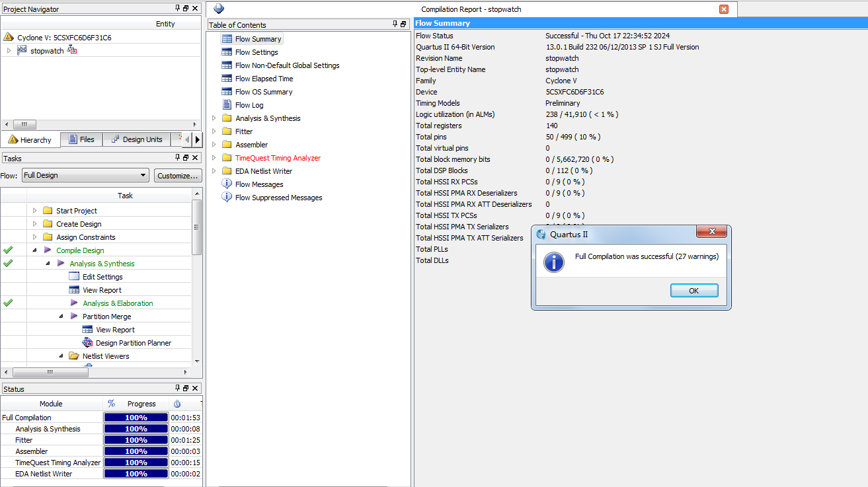Click the Full Compilation progress bar
Image resolution: width=868 pixels, height=487 pixels.
136,418
